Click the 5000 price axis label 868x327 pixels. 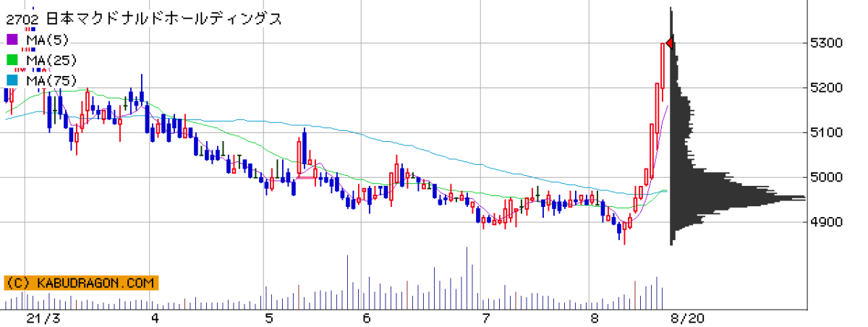826,177
